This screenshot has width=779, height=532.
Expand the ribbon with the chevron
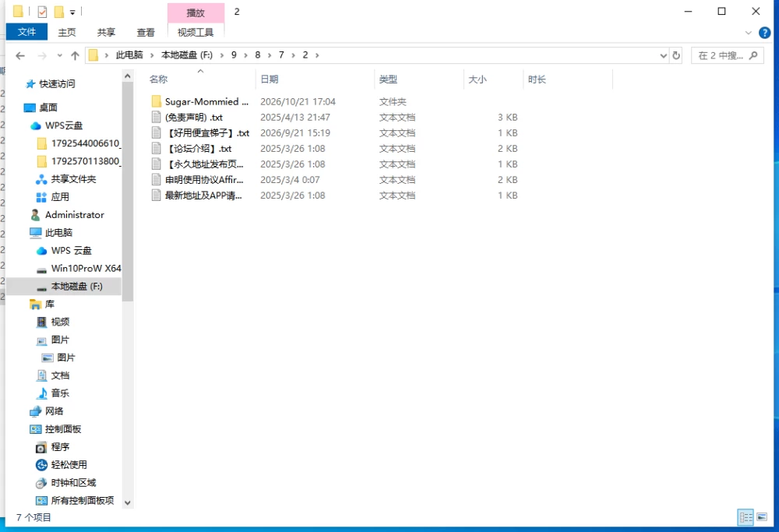coord(748,33)
